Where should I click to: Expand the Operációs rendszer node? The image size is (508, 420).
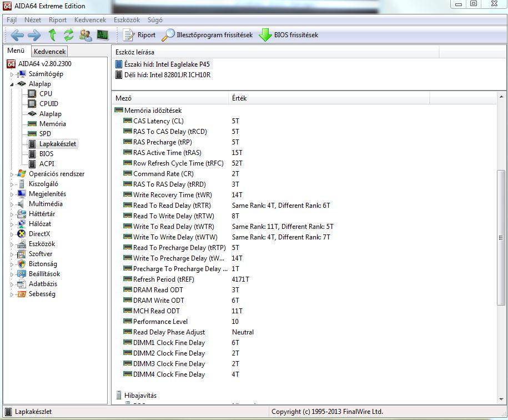tap(12, 174)
